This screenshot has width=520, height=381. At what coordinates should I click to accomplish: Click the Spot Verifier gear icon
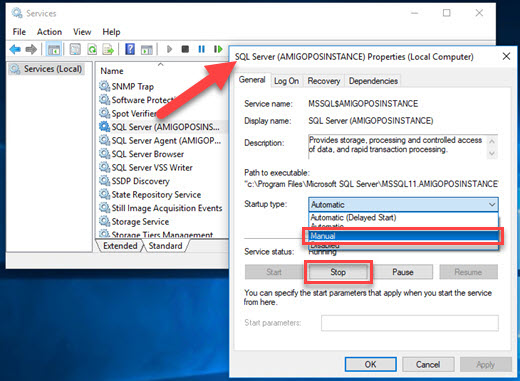pyautogui.click(x=104, y=113)
